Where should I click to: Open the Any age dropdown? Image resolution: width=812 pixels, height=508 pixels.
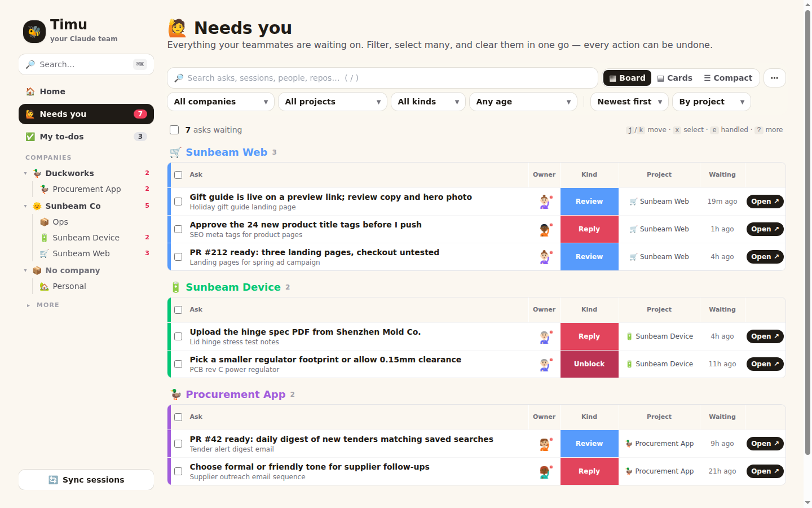523,102
